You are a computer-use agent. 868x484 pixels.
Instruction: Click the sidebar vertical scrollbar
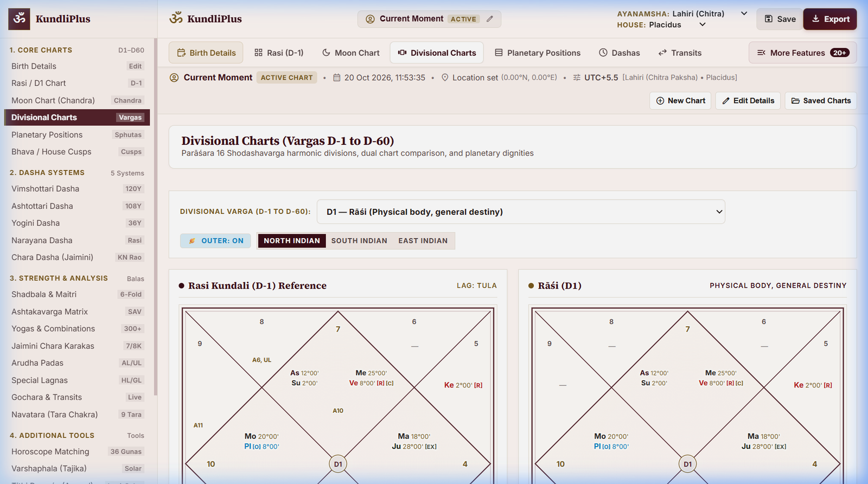(156, 217)
